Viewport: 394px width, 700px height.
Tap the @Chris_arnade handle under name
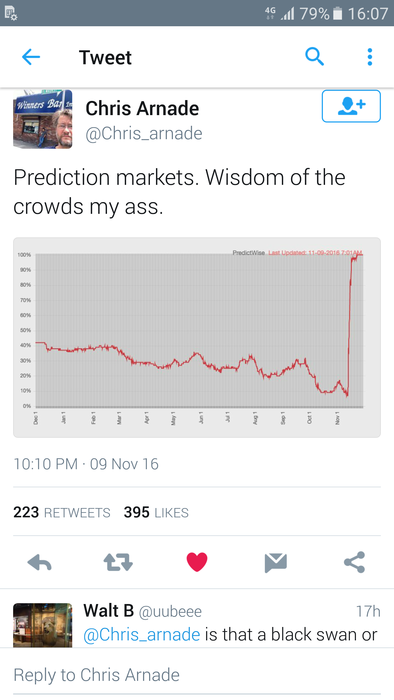(144, 133)
